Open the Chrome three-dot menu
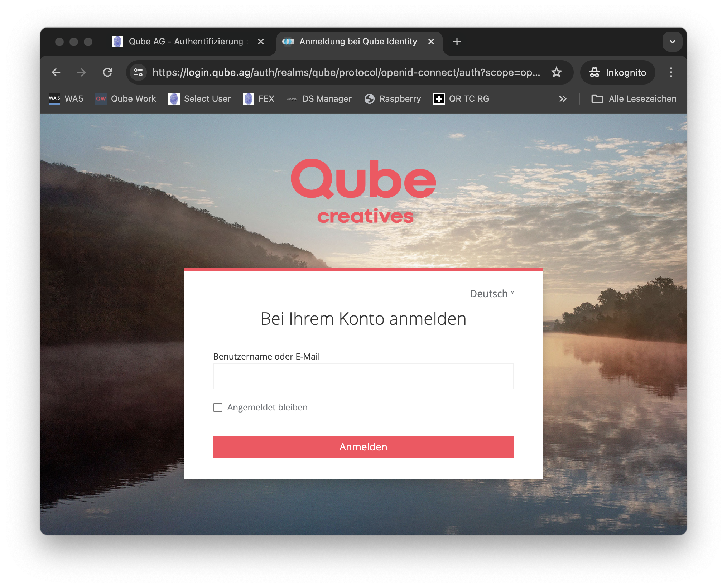Image resolution: width=727 pixels, height=588 pixels. (671, 73)
